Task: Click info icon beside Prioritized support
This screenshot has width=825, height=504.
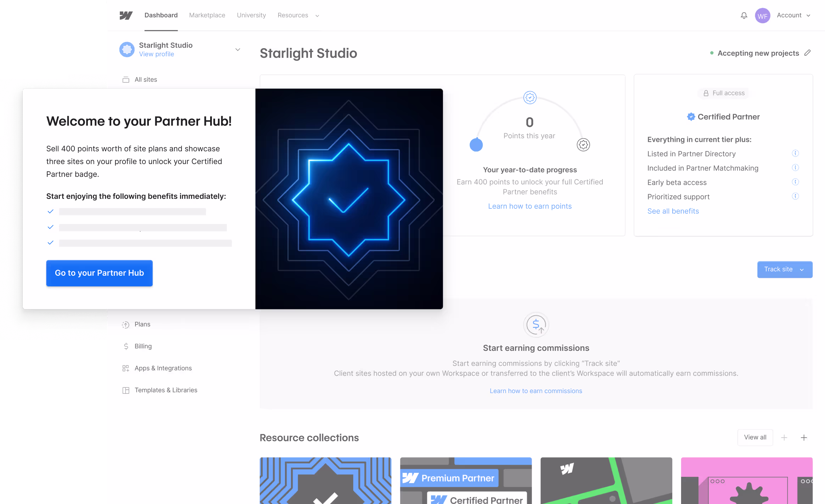Action: (795, 196)
